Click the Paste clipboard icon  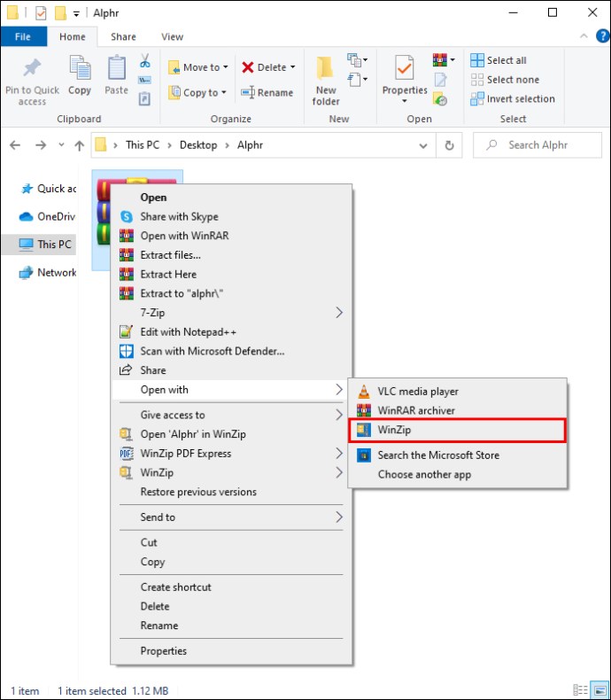(x=116, y=68)
